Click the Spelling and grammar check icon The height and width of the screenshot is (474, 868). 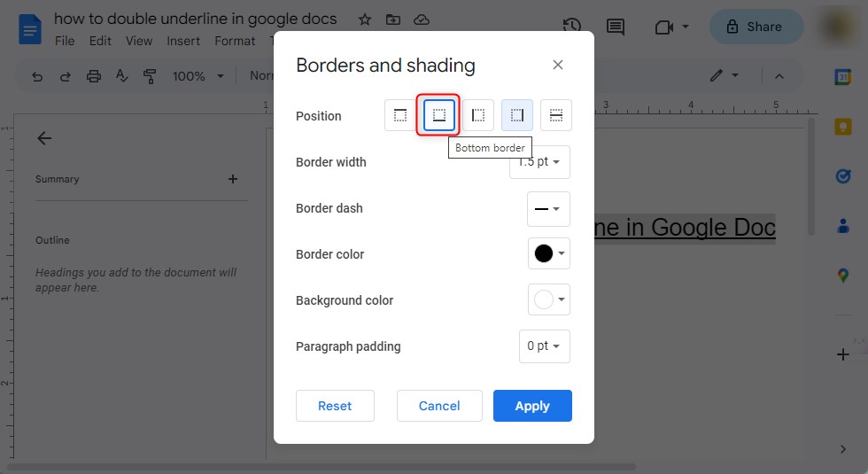pyautogui.click(x=122, y=76)
